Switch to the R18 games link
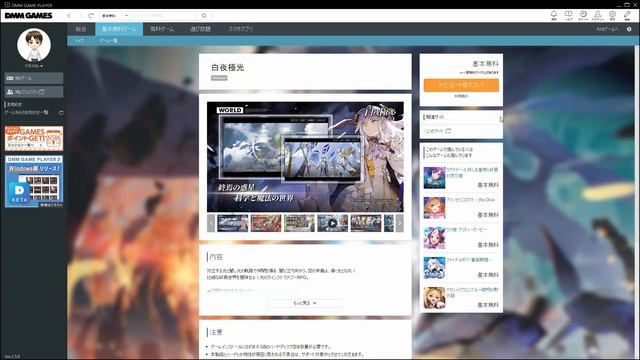The image size is (640, 360). point(607,29)
